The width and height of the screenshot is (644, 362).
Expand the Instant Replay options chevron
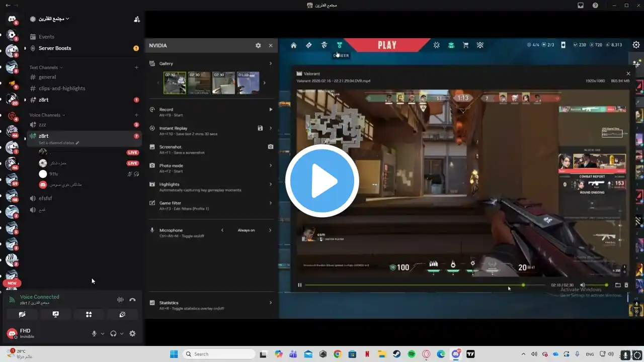[x=271, y=128]
